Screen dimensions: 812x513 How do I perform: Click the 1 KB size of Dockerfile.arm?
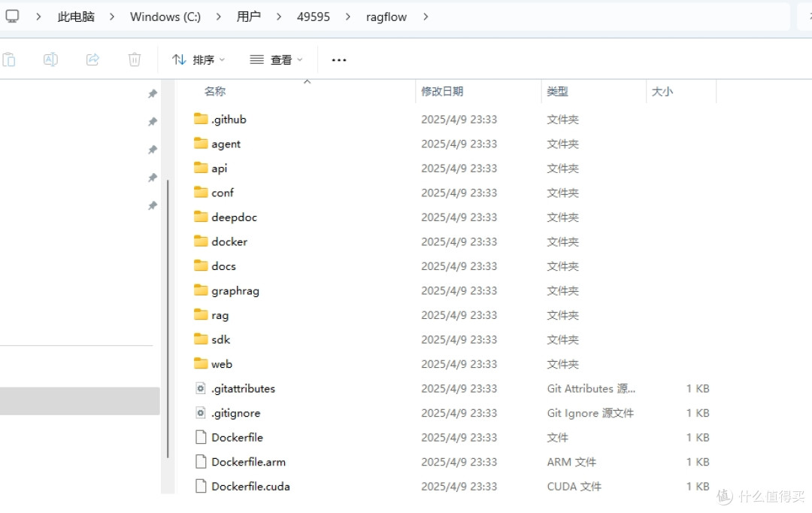[698, 462]
